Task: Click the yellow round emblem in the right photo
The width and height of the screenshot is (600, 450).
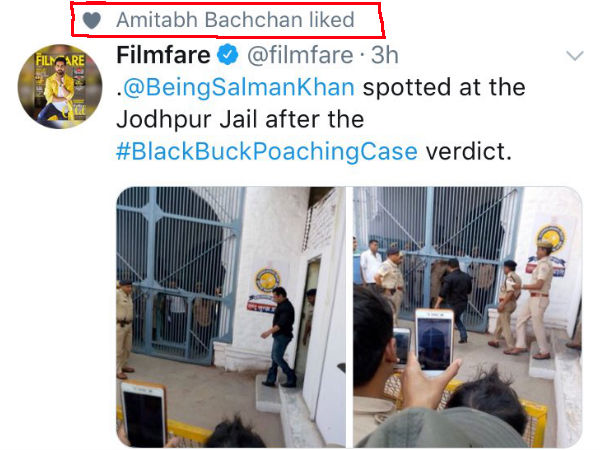Action: tap(549, 239)
